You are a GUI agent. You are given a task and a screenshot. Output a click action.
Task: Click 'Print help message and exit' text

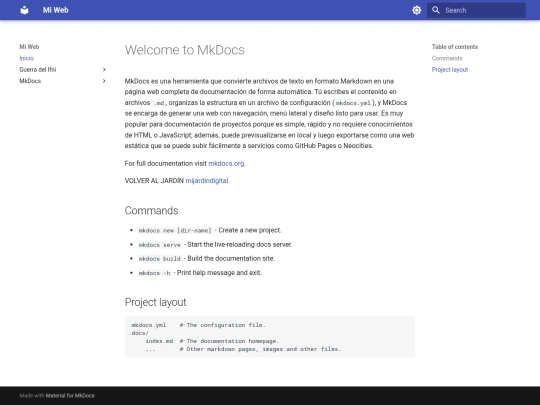[219, 273]
